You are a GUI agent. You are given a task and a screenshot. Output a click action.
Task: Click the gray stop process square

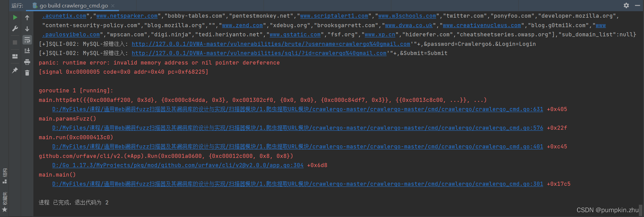tap(15, 42)
